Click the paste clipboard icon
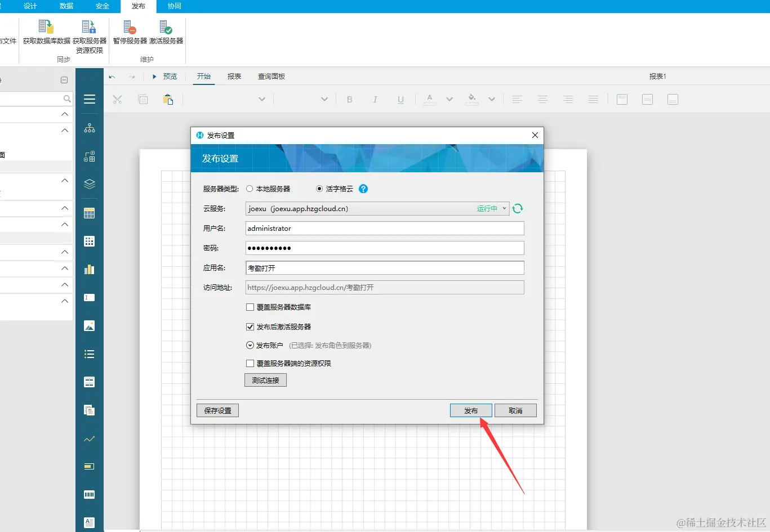This screenshot has width=770, height=532. pos(168,100)
